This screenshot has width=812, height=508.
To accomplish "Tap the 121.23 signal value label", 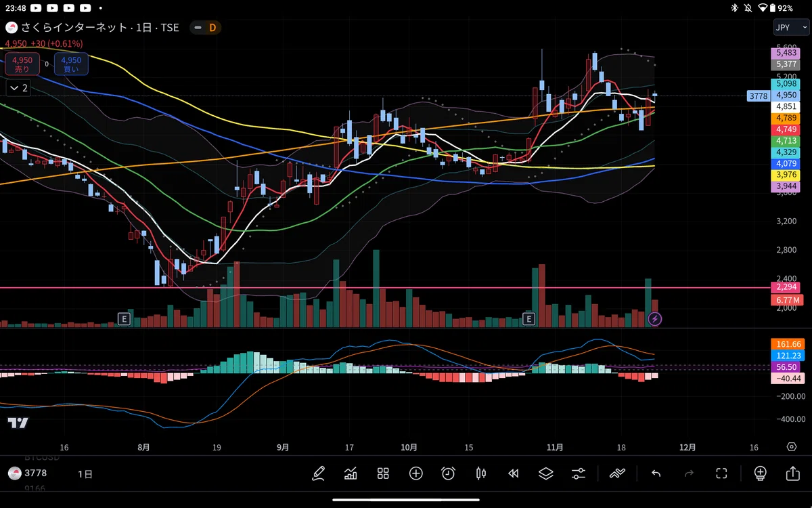I will pyautogui.click(x=789, y=356).
